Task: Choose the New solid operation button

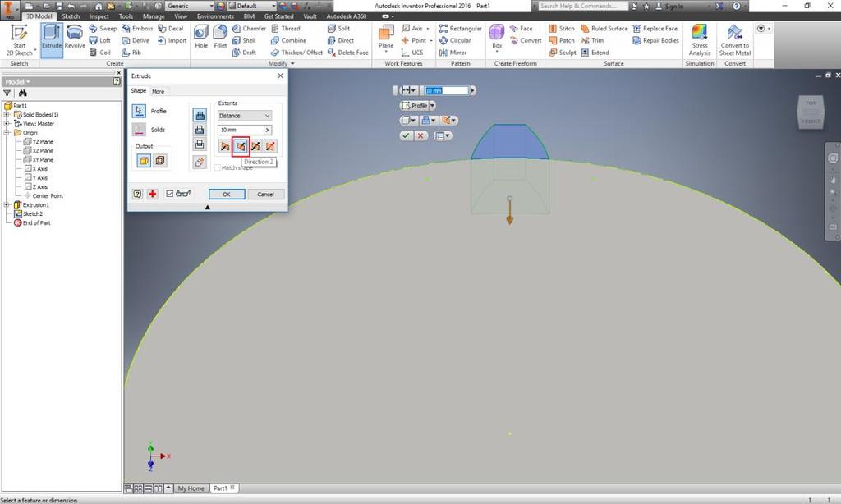Action: [x=200, y=162]
